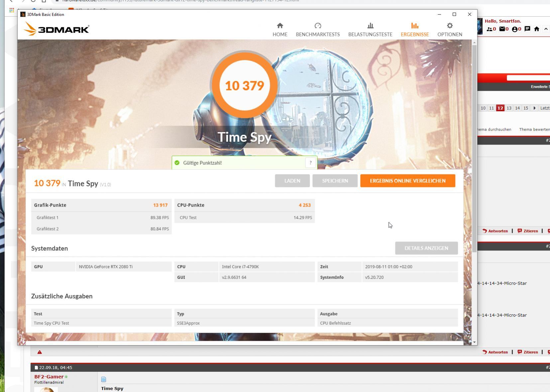Switch to BENCHMARKTESTS tab
This screenshot has width=550, height=392.
pyautogui.click(x=318, y=30)
